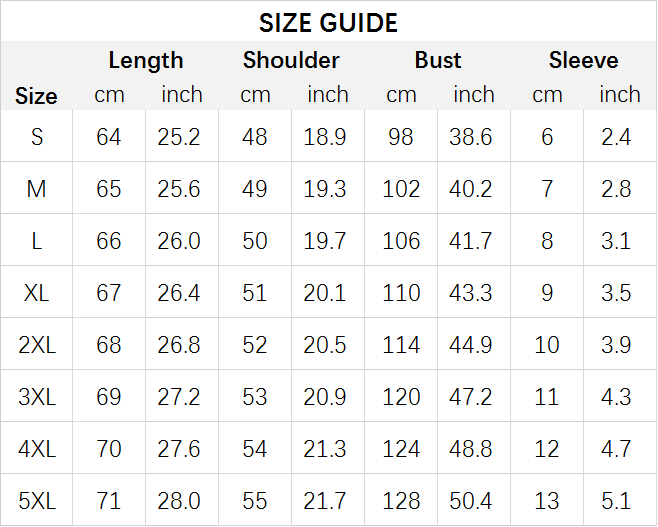The width and height of the screenshot is (658, 527).
Task: Select the M size row label
Action: pos(37,188)
